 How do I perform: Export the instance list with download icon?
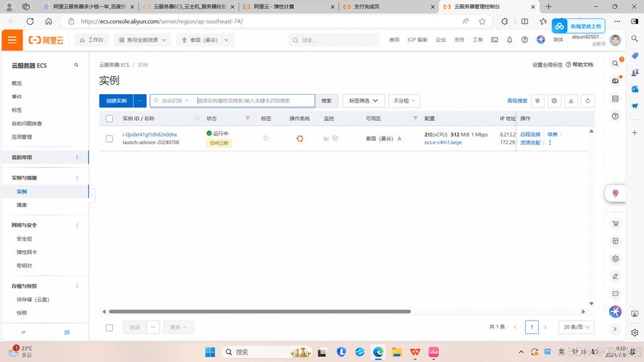(x=571, y=101)
